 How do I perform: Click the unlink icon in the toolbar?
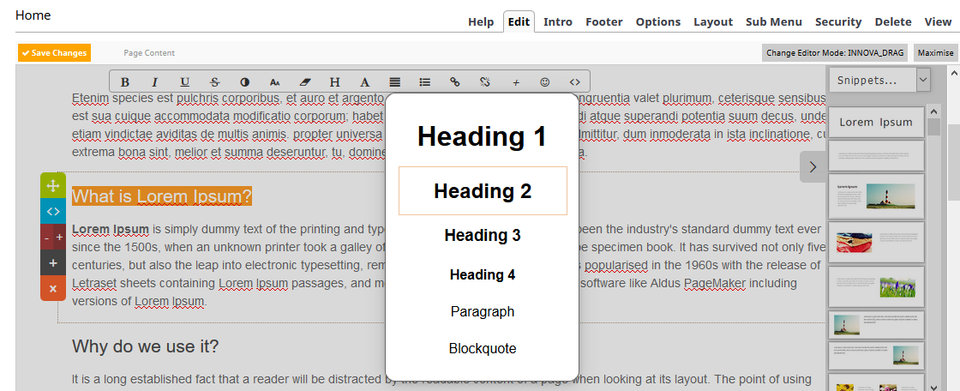click(x=486, y=82)
